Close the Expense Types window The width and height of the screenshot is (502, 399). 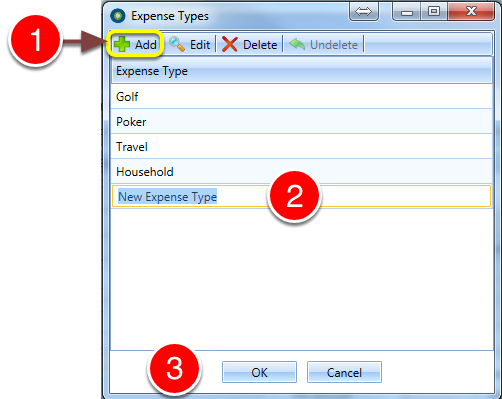point(471,12)
